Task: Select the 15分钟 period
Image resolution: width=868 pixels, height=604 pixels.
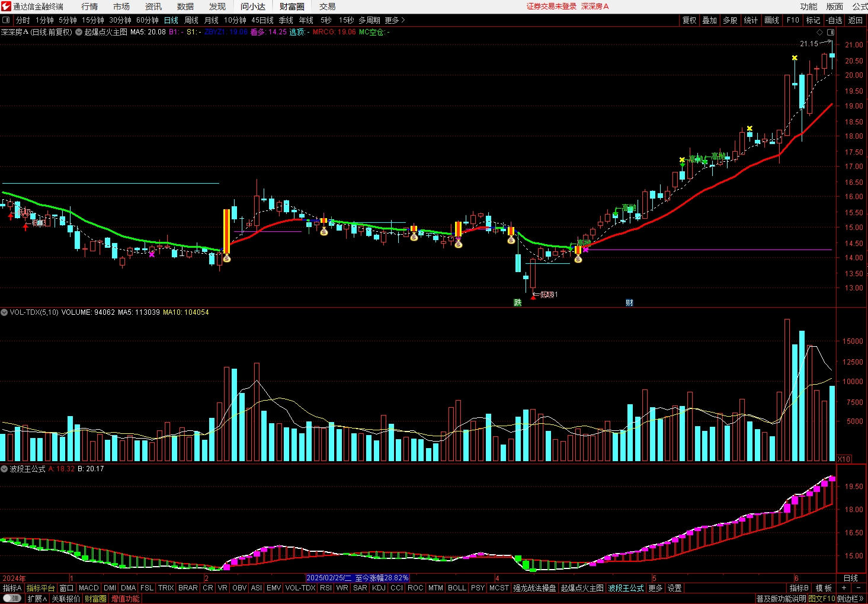Action: click(93, 20)
